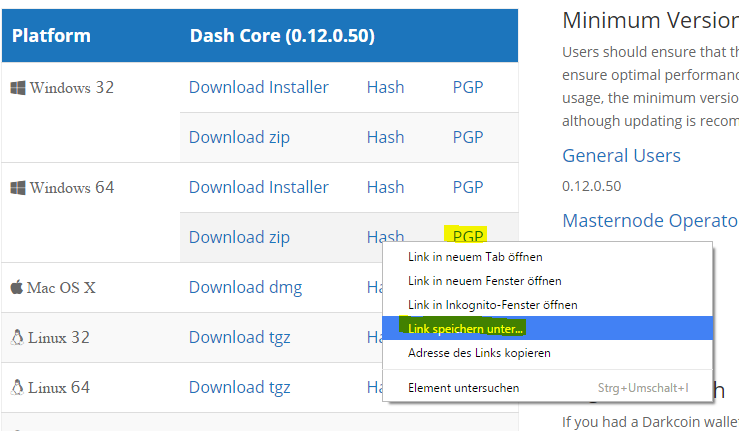Click the Apple logo icon beside Mac OS X
Viewport: 739px width, 431px height.
pos(16,287)
